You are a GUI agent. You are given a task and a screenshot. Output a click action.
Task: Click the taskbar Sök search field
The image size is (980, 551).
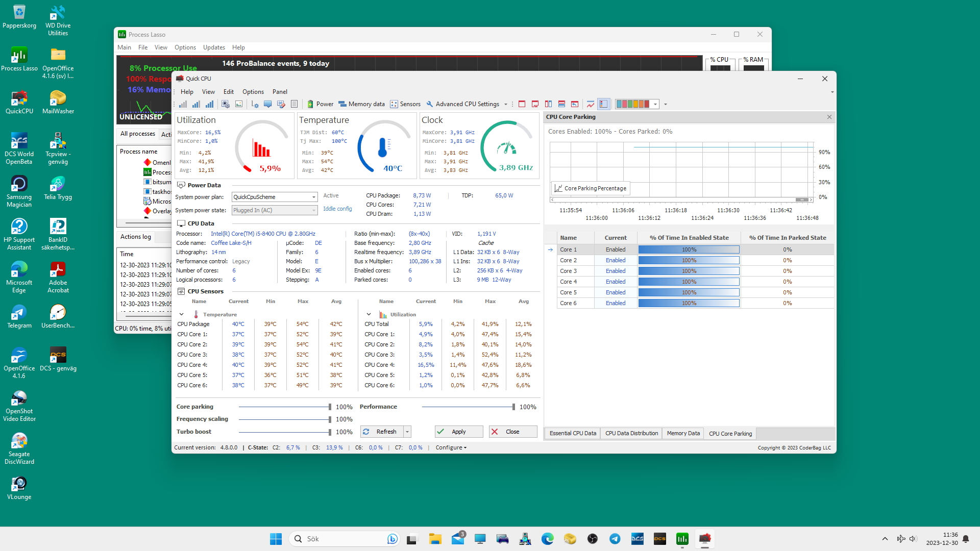point(345,539)
